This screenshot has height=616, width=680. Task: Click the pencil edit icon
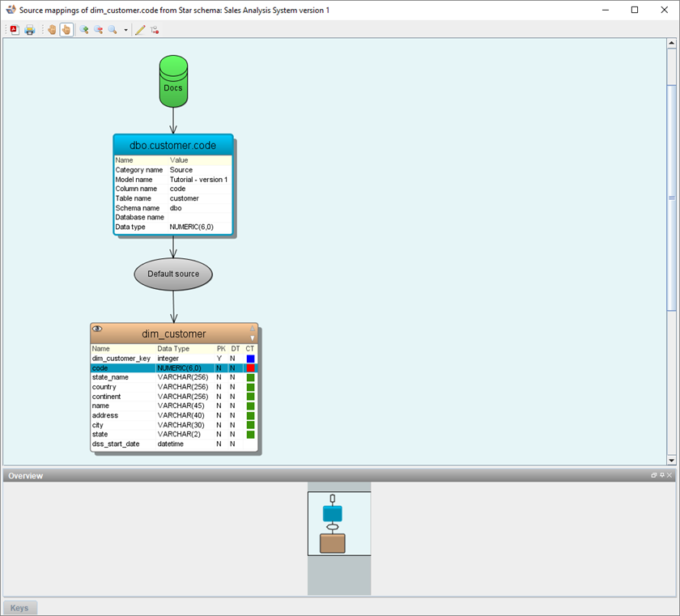tap(140, 30)
